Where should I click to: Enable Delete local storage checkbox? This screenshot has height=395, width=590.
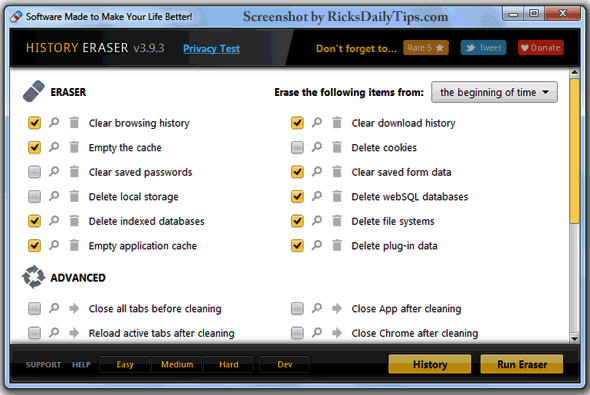tap(34, 196)
